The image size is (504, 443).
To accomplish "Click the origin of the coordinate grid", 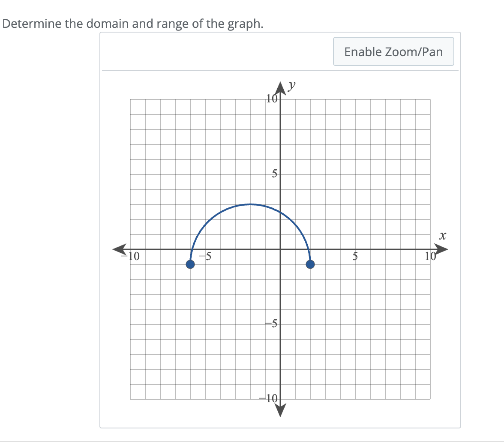I will (x=281, y=248).
